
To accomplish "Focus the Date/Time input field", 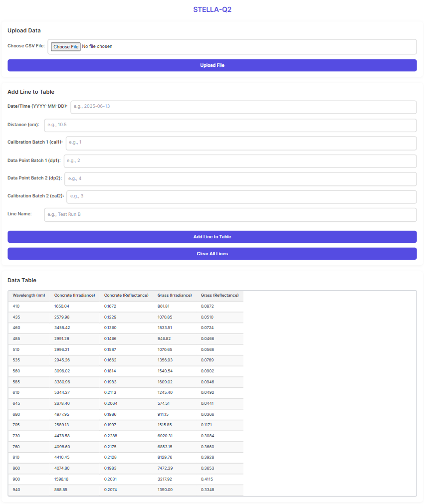I will tap(243, 107).
